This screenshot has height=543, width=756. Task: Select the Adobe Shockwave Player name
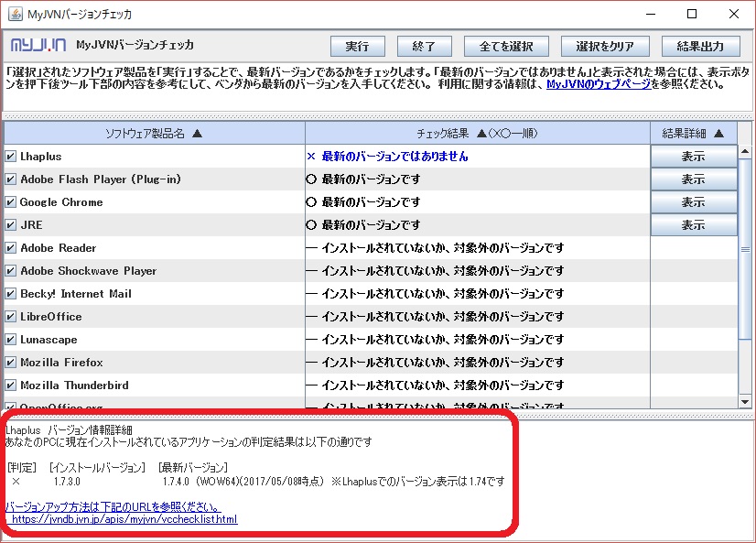pyautogui.click(x=89, y=271)
